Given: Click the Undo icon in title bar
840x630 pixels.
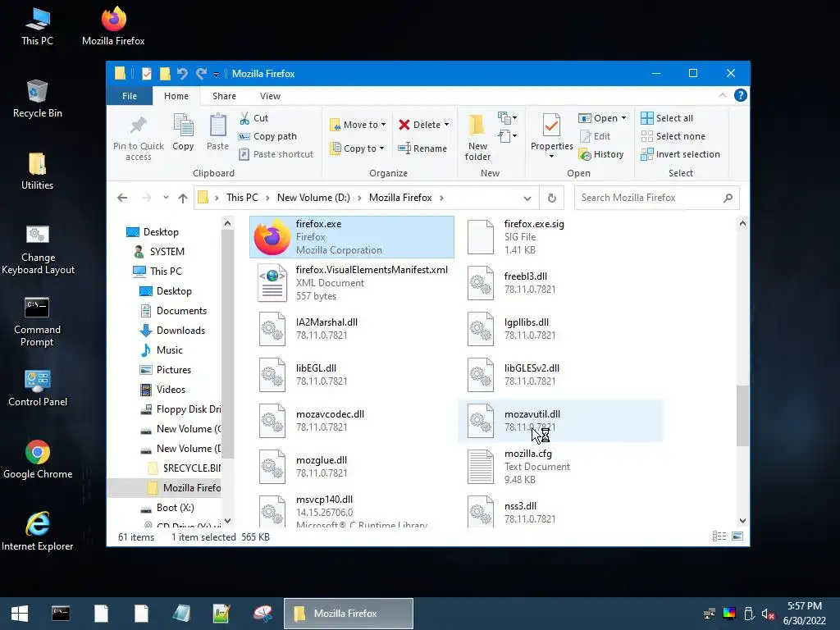Looking at the screenshot, I should coord(182,73).
